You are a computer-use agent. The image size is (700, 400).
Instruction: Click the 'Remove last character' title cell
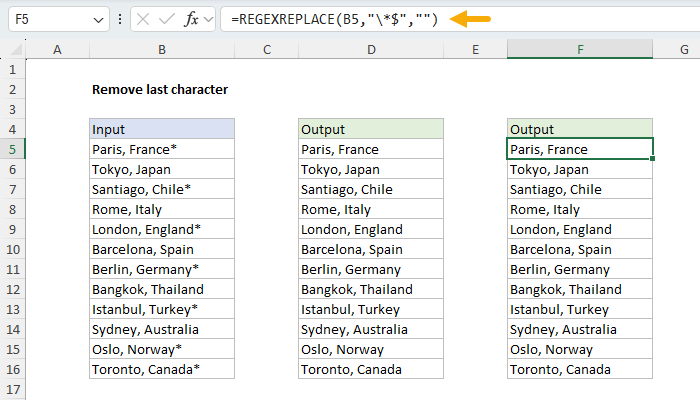tap(160, 90)
